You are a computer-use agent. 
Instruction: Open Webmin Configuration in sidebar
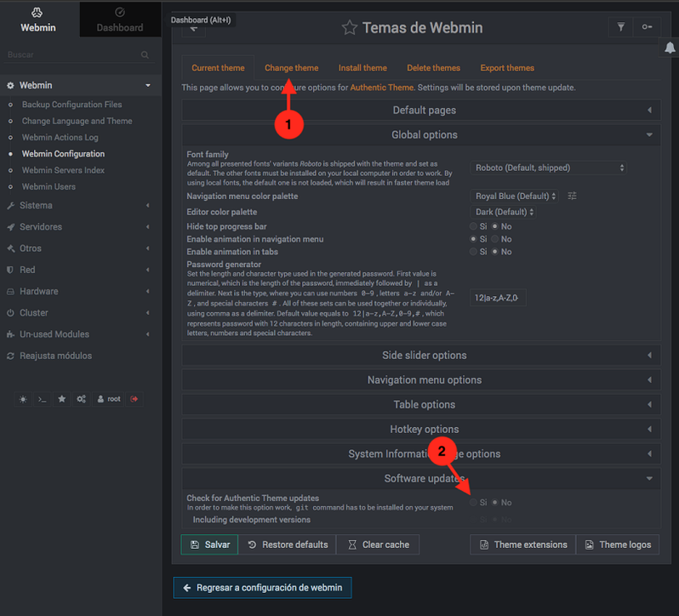click(x=63, y=154)
